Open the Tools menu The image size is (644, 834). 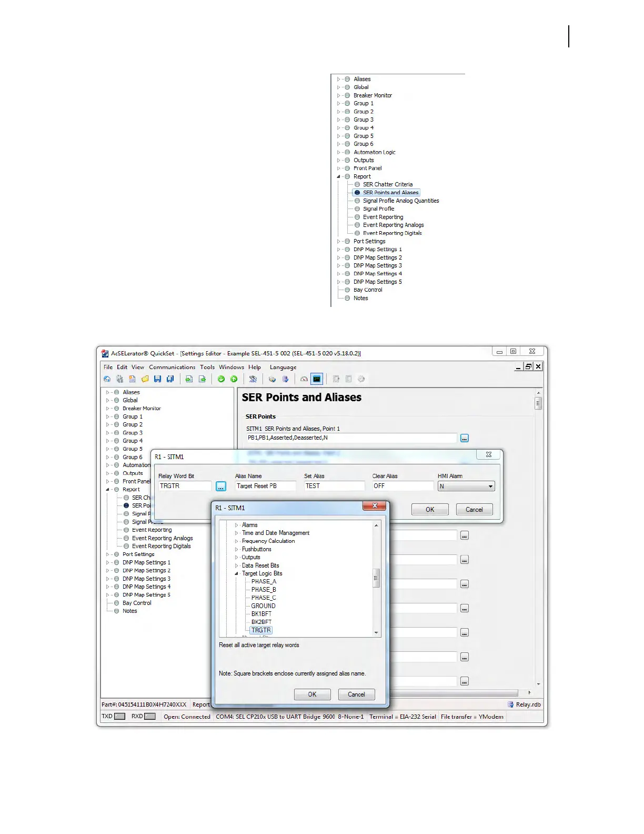tap(207, 367)
